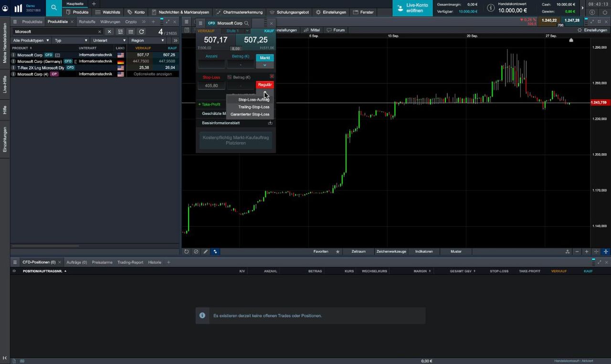
Task: Remove the Stop-Loss with red X
Action: (x=272, y=76)
